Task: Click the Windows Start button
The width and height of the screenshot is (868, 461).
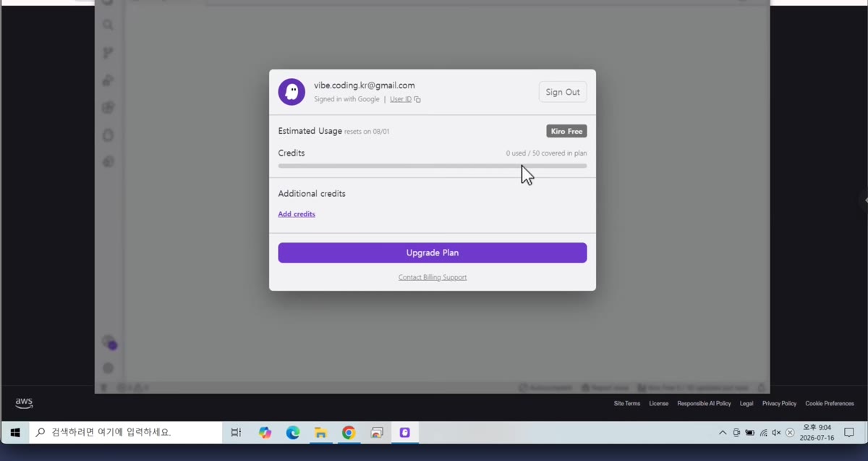Action: click(14, 433)
